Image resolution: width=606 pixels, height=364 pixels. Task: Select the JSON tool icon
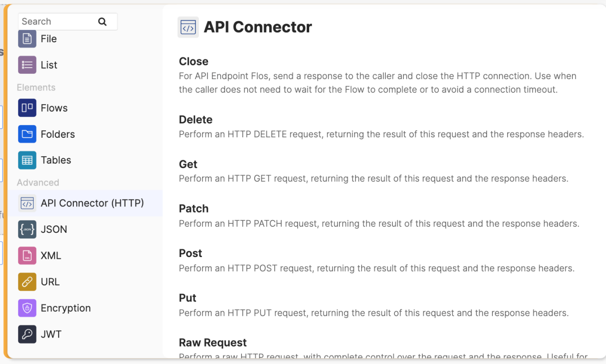point(27,229)
